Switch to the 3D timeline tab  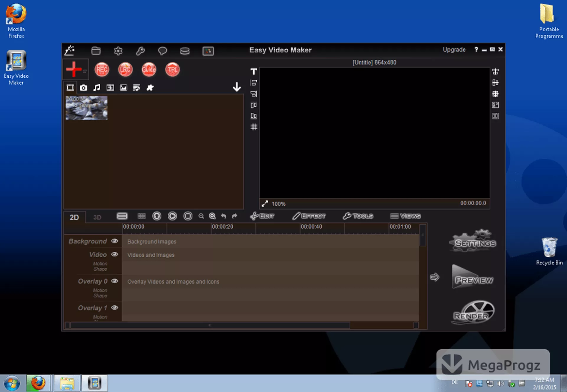pyautogui.click(x=97, y=217)
